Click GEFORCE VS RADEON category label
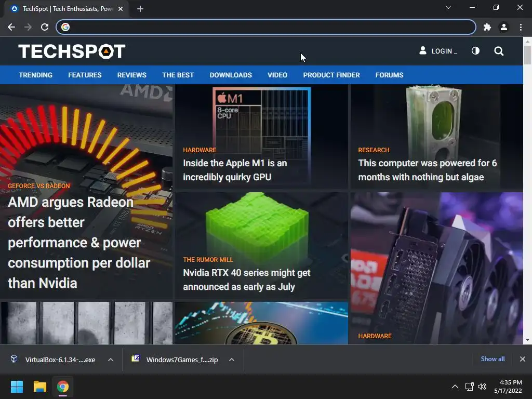Image resolution: width=532 pixels, height=399 pixels. (38, 186)
